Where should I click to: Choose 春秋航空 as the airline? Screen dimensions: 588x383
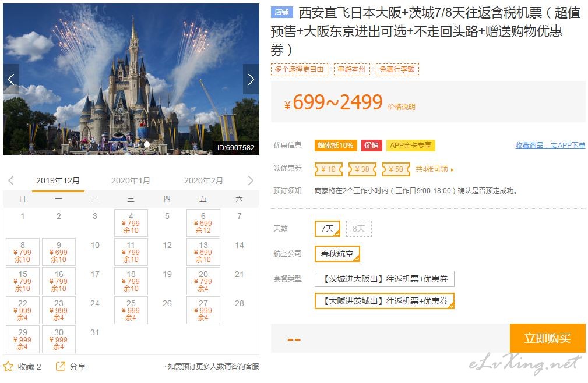click(x=337, y=254)
